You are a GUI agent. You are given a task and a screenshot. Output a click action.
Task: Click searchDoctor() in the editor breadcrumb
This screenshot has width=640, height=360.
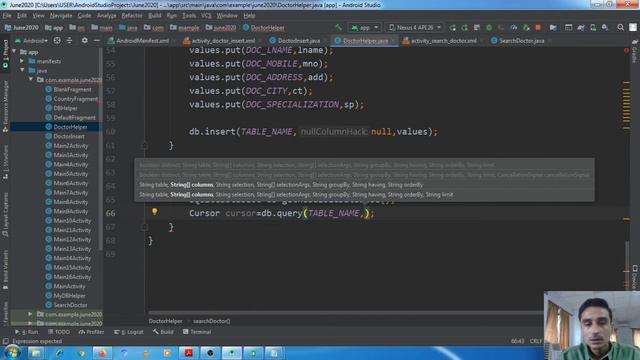(211, 321)
